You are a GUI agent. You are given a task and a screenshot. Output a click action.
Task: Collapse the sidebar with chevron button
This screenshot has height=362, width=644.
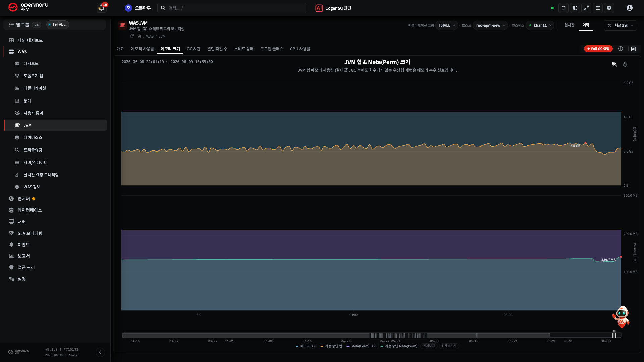click(x=100, y=352)
